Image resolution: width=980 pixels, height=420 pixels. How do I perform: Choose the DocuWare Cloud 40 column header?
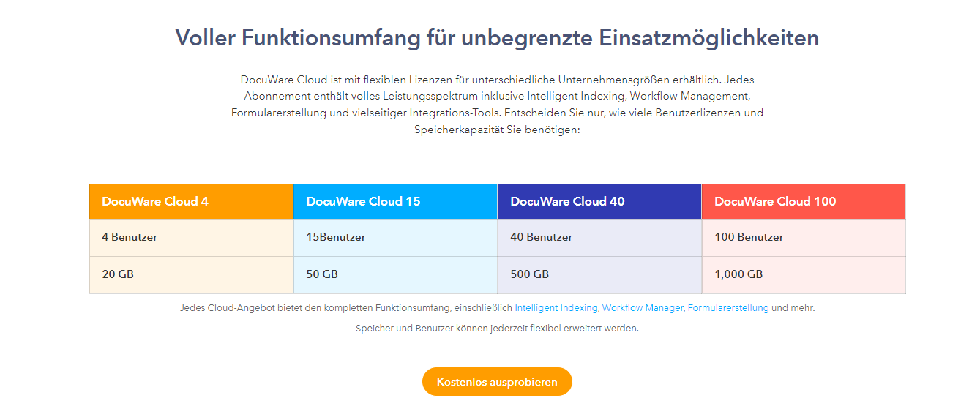[599, 201]
